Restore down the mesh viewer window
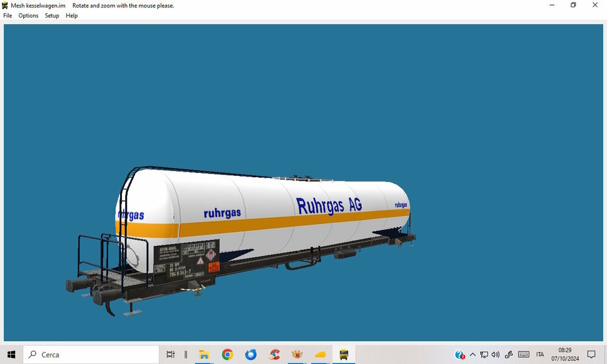607x364 pixels. coord(574,5)
